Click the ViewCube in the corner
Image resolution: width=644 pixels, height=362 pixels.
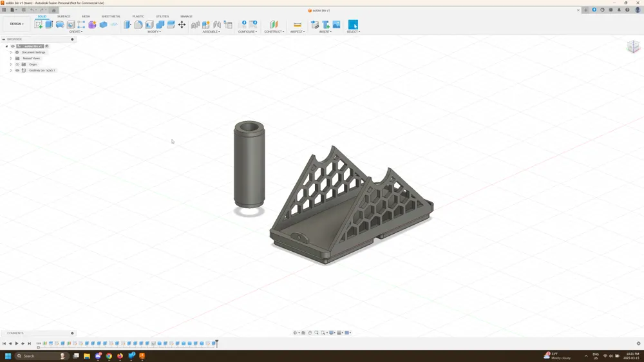pyautogui.click(x=633, y=46)
